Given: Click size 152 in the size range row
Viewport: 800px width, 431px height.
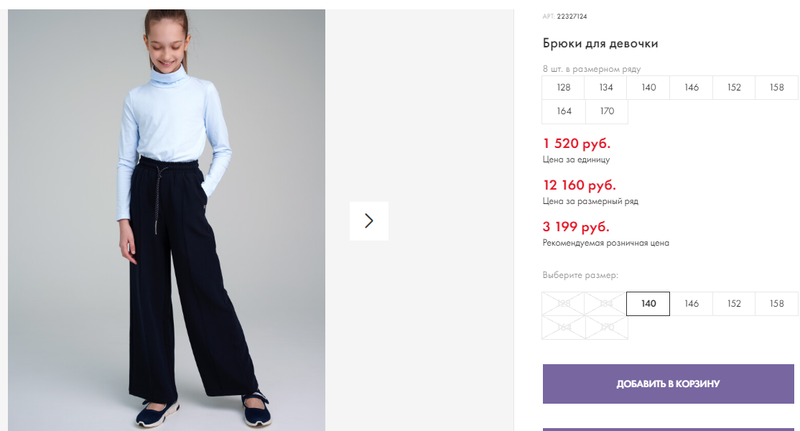Looking at the screenshot, I should point(734,87).
